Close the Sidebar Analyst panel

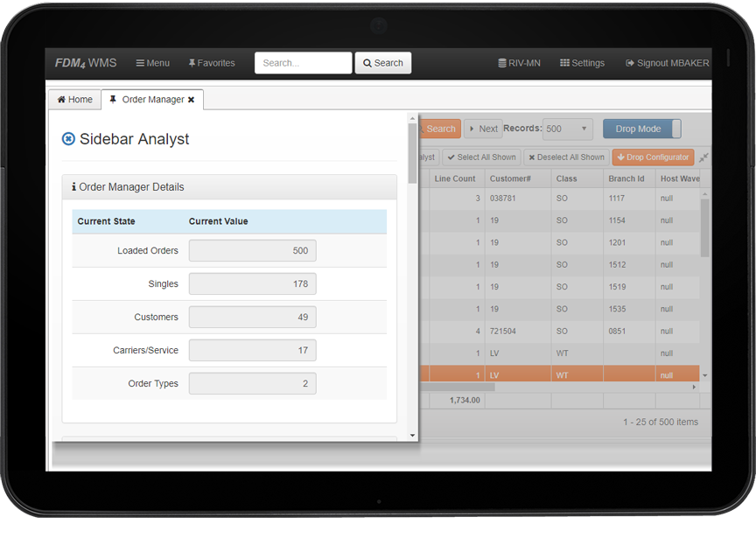click(x=68, y=139)
